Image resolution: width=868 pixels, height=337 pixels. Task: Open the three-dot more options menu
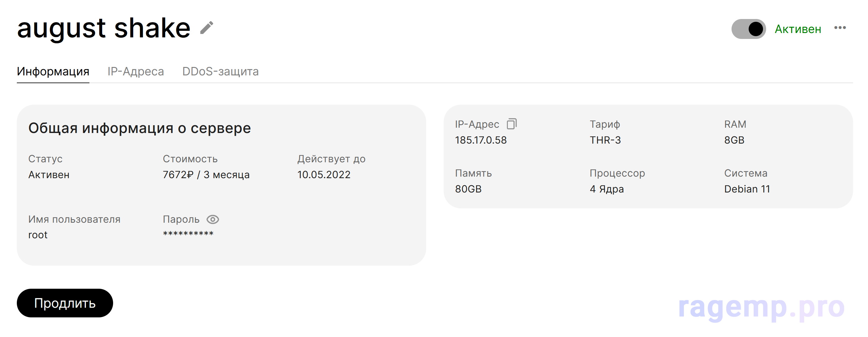(840, 28)
